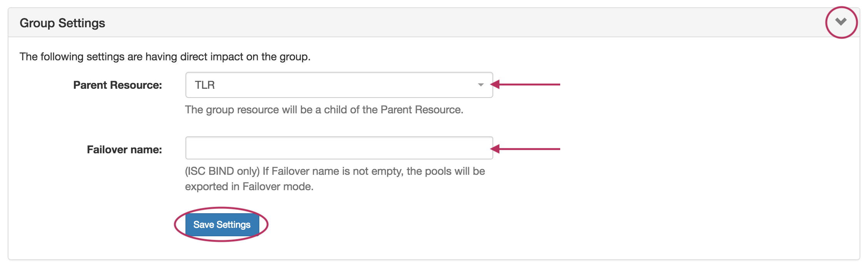Viewport: 868px width, 272px height.
Task: Select the TLR value in Parent Resource
Action: coord(205,85)
